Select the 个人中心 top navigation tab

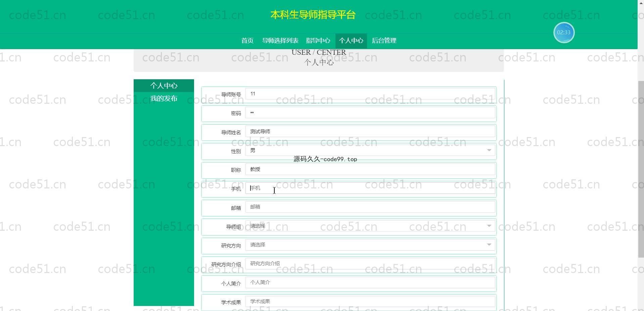coord(351,41)
